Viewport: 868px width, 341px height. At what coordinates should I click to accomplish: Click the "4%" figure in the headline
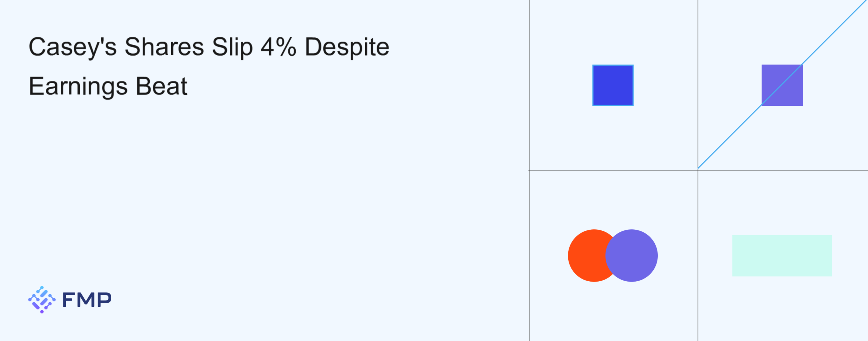pyautogui.click(x=278, y=47)
